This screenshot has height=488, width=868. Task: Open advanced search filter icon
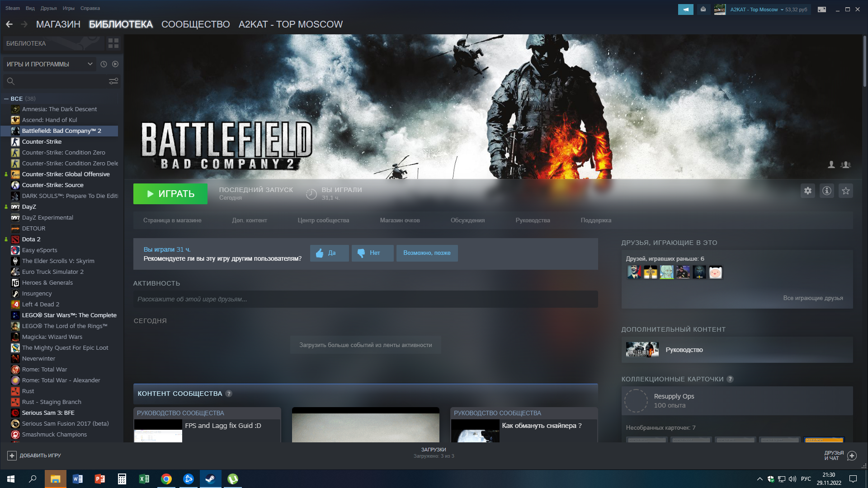(113, 81)
